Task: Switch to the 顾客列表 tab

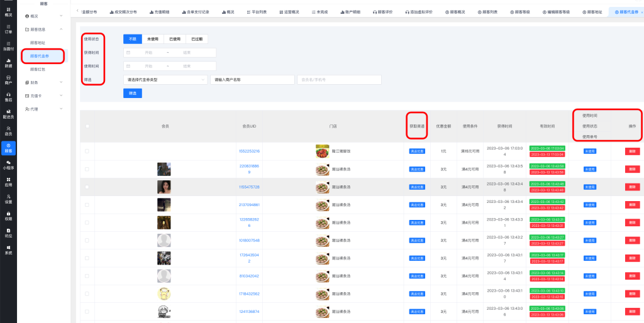Action: 490,12
